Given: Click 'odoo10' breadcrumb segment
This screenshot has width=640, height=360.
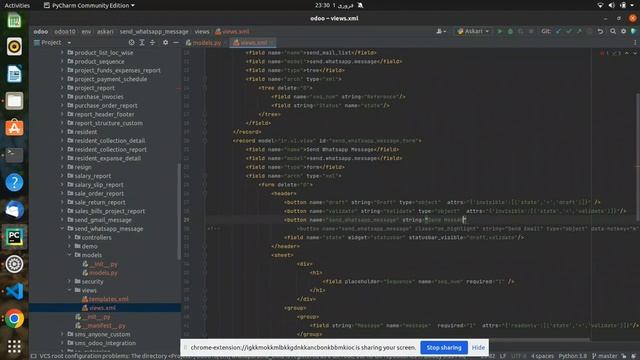Looking at the screenshot, I should (65, 31).
